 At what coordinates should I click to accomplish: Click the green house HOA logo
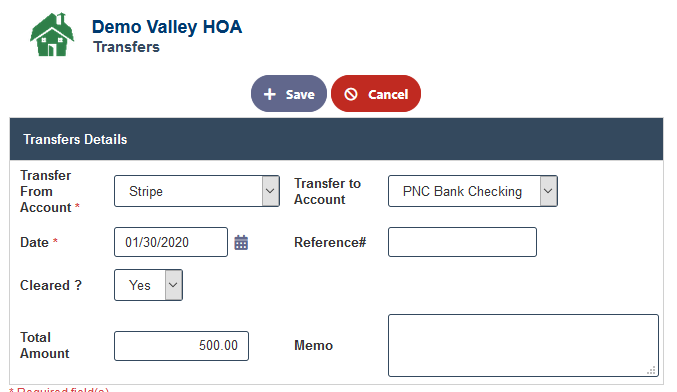coord(52,35)
